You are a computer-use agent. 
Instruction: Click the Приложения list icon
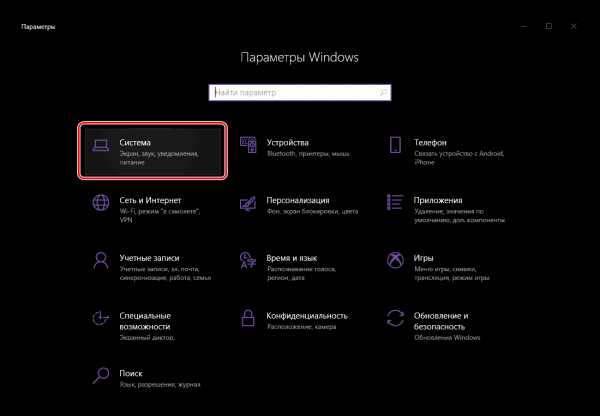[395, 202]
